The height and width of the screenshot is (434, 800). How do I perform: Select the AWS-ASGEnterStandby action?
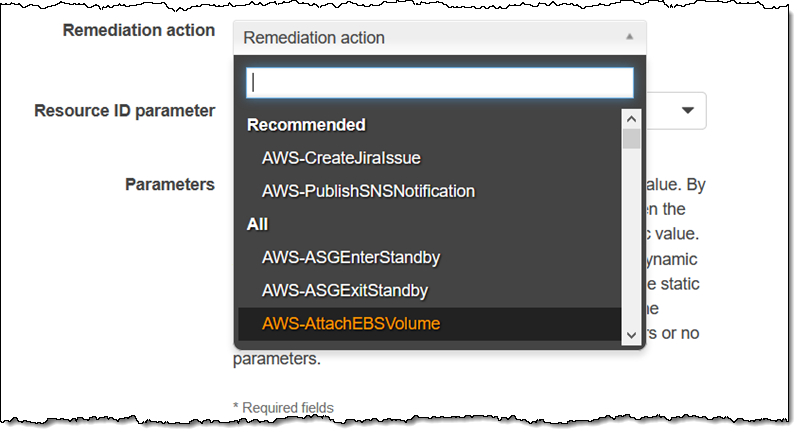[351, 257]
